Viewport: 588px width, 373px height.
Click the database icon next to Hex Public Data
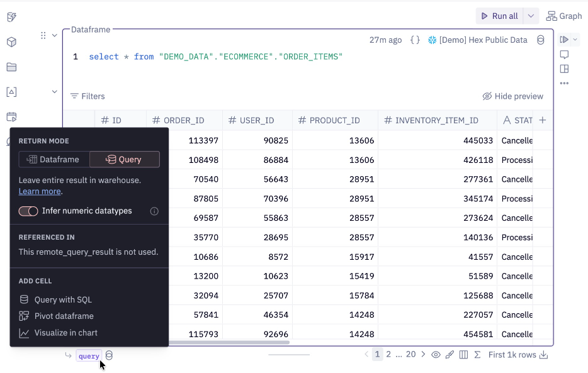540,40
